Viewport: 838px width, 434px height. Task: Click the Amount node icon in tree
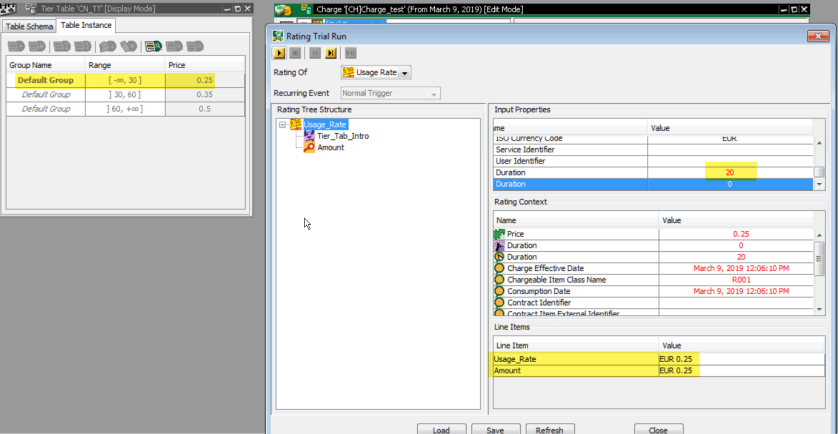coord(309,147)
